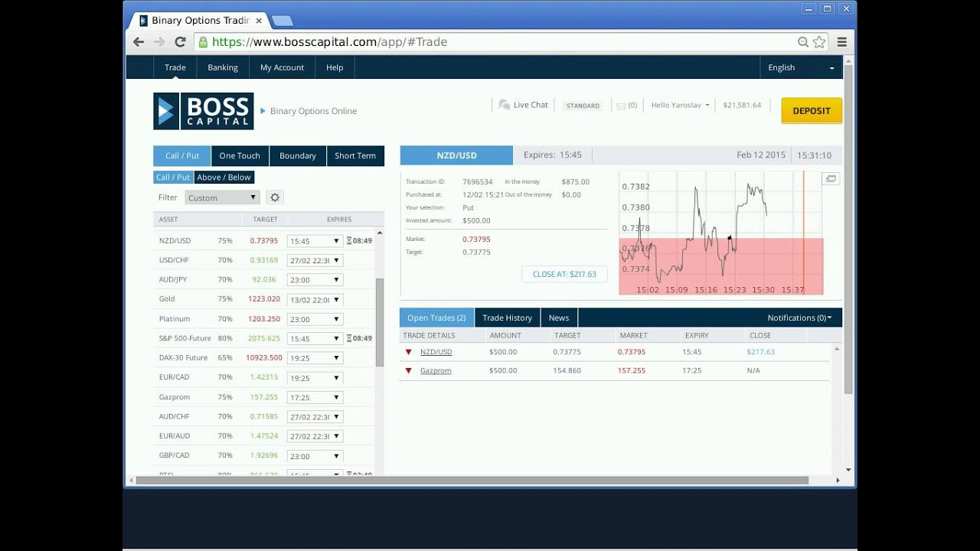Select the Call / Put main tab
Screen dimensions: 980x551
click(182, 155)
